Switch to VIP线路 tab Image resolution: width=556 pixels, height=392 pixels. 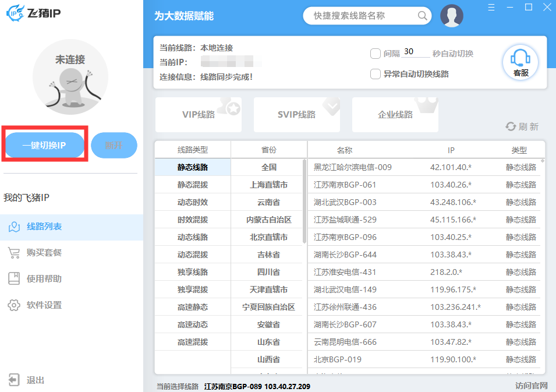click(199, 115)
